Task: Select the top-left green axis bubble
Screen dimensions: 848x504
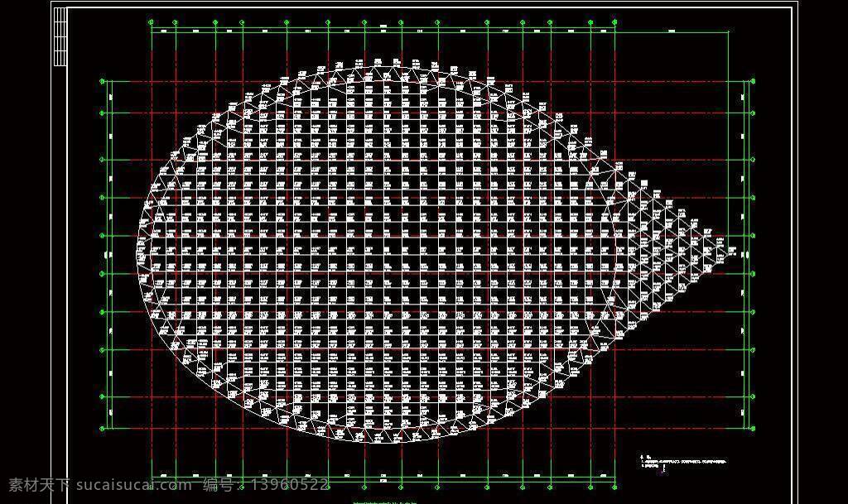Action: pyautogui.click(x=151, y=22)
